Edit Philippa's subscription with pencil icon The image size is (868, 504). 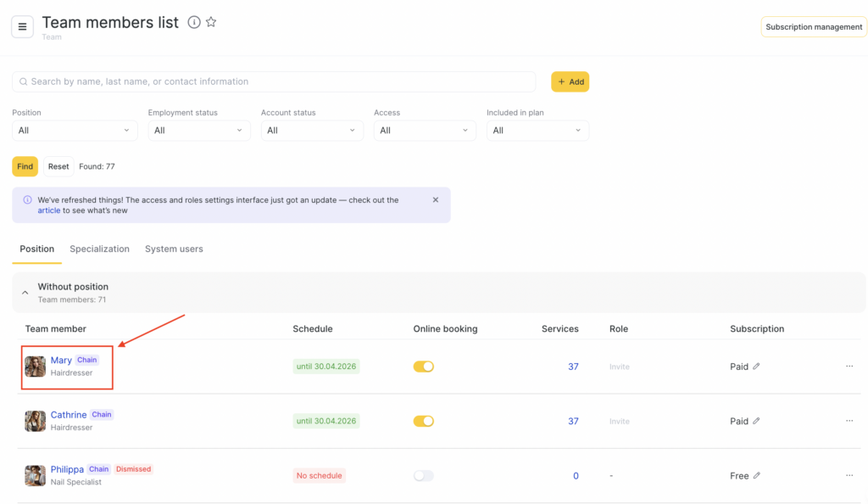coord(757,476)
